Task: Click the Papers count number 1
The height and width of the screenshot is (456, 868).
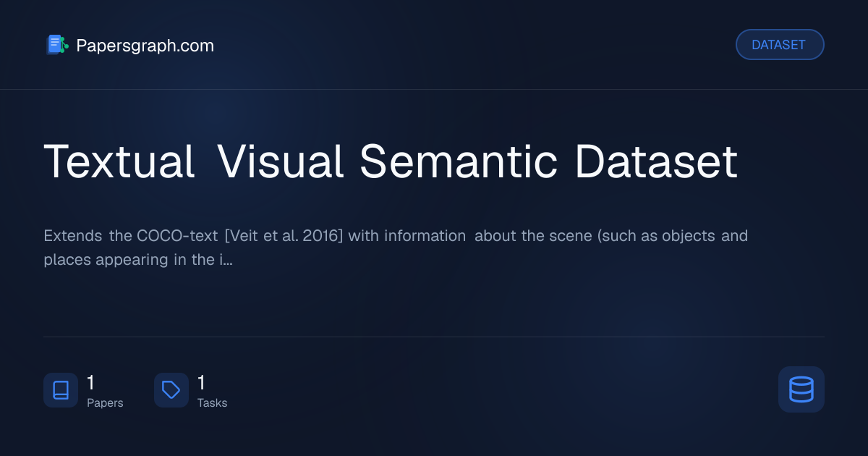Action: [91, 383]
